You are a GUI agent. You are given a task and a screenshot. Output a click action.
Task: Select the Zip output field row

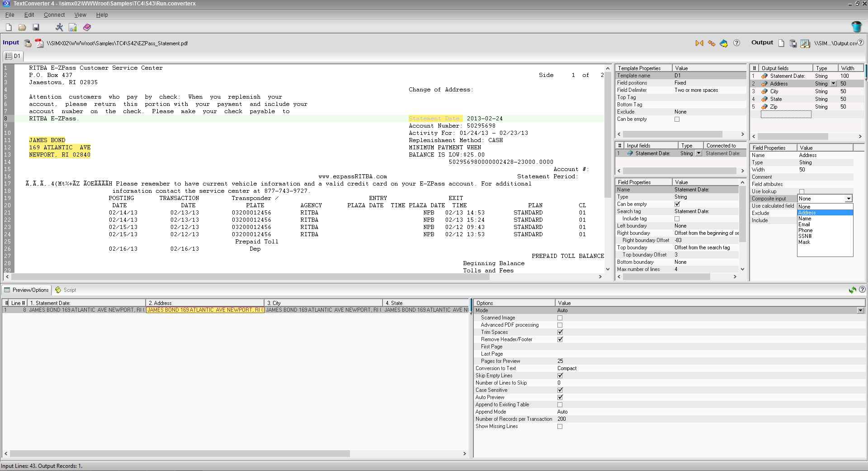807,107
